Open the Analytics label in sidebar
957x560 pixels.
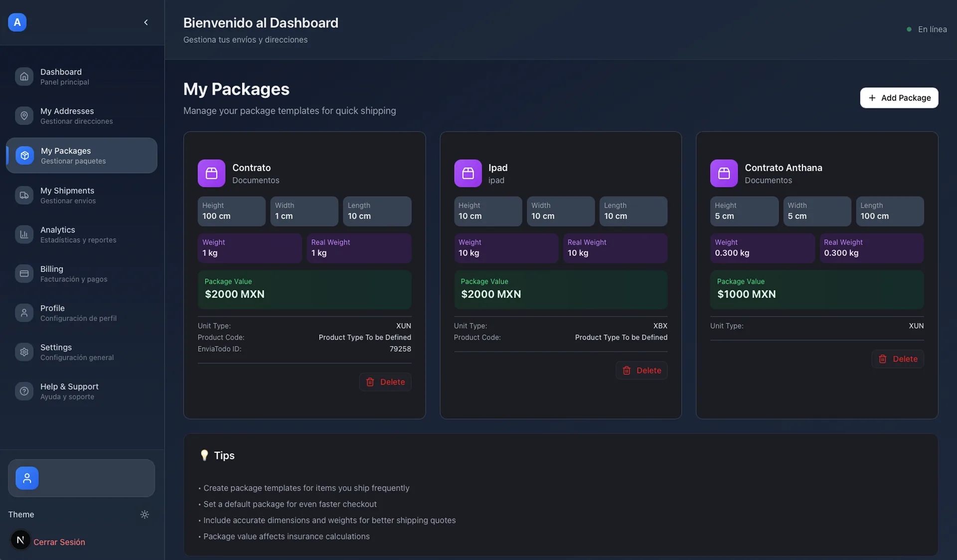tap(58, 230)
